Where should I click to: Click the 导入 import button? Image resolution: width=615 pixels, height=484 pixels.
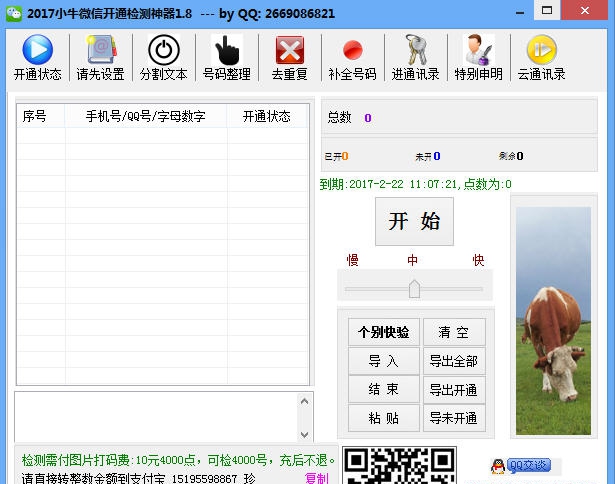click(x=384, y=361)
